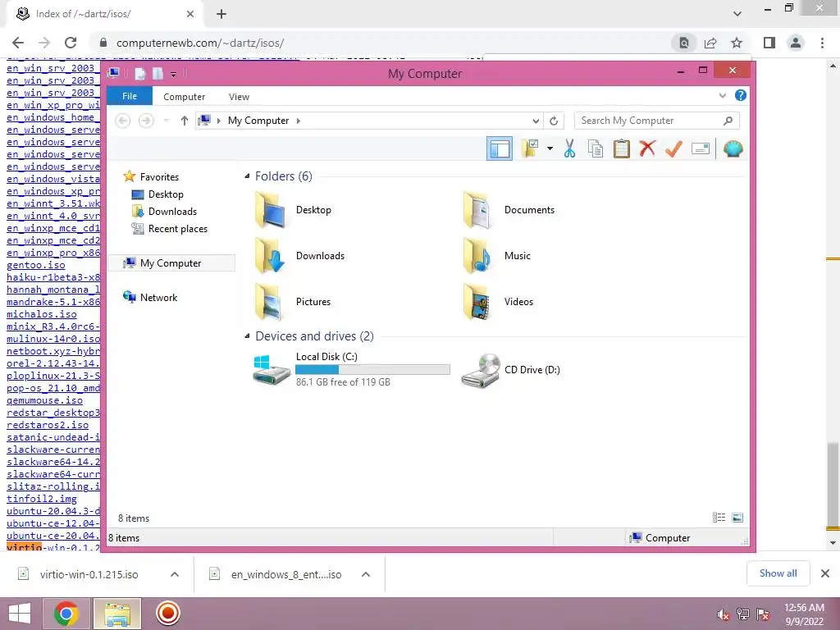Click Local Disk C usage bar
The width and height of the screenshot is (840, 630).
coord(372,370)
